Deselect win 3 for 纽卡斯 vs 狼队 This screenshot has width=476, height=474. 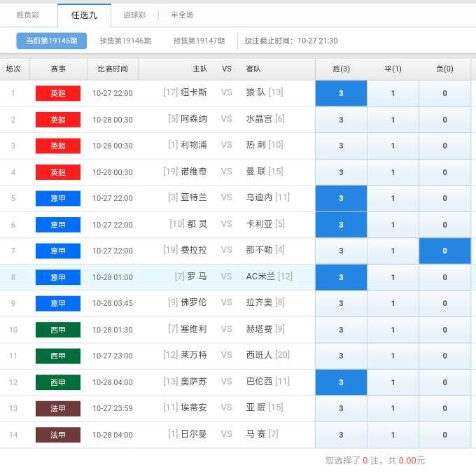[x=341, y=93]
